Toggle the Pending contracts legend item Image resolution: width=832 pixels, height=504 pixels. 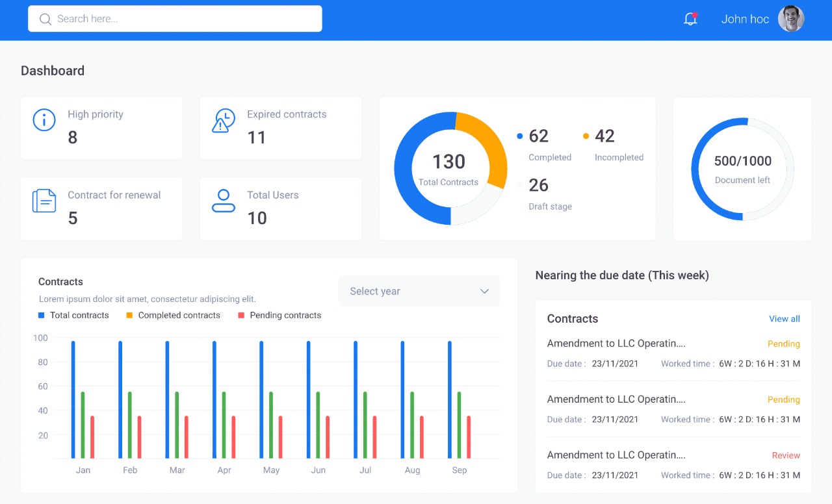(x=279, y=315)
